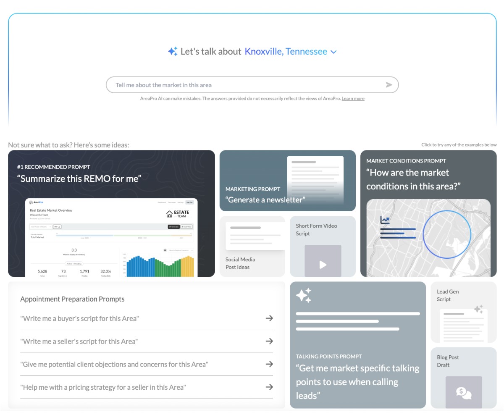This screenshot has width=504, height=420.
Task: Select the Short Form Video Script card
Action: coord(323,246)
